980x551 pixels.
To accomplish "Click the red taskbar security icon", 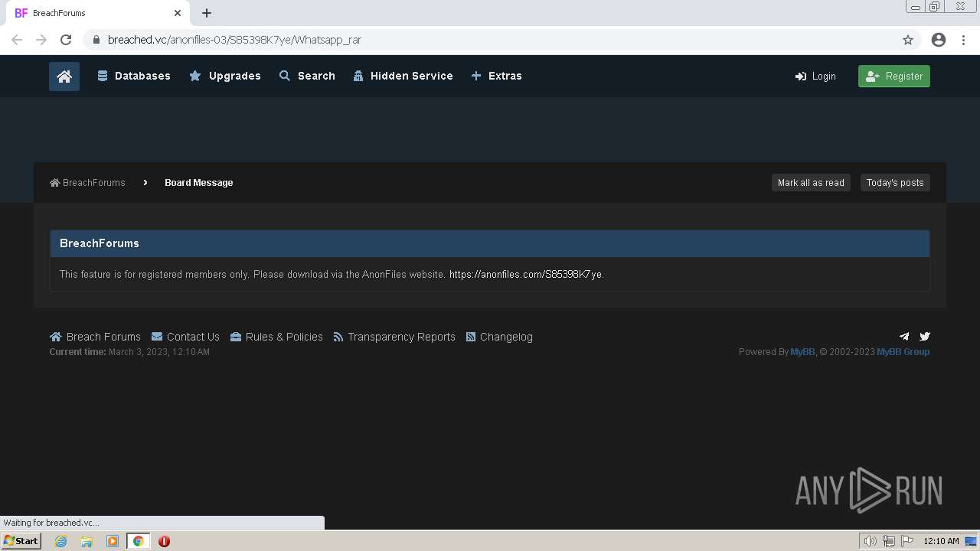I will tap(164, 541).
